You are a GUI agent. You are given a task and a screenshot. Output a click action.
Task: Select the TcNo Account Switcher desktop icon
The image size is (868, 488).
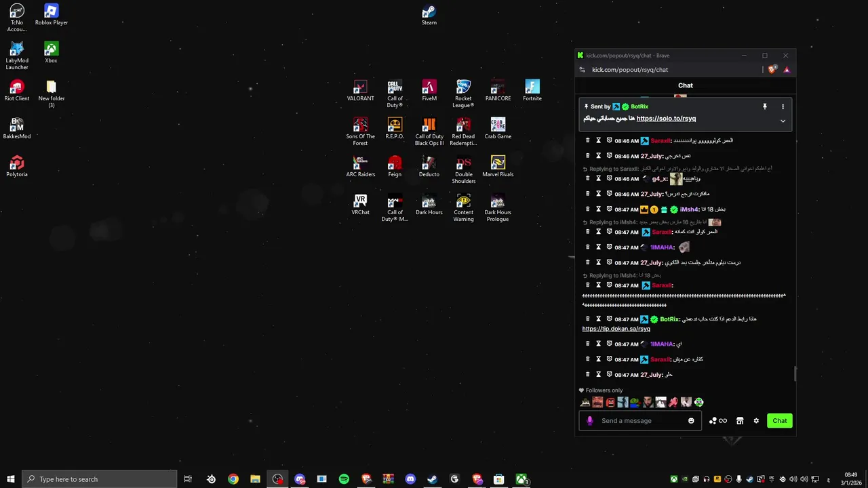point(17,18)
